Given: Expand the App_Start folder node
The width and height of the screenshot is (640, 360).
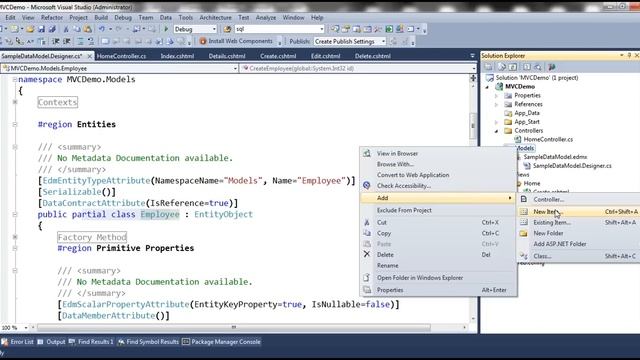Looking at the screenshot, I should (x=496, y=122).
